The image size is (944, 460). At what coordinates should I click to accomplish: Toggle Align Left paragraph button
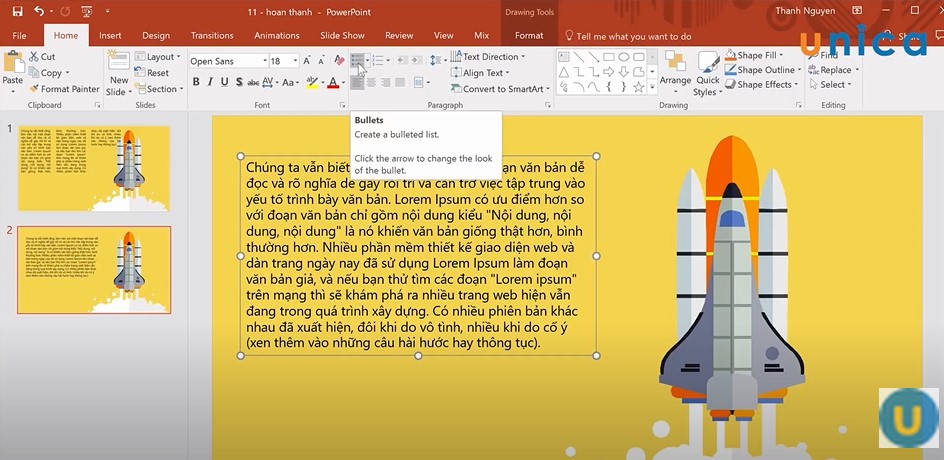click(x=357, y=82)
